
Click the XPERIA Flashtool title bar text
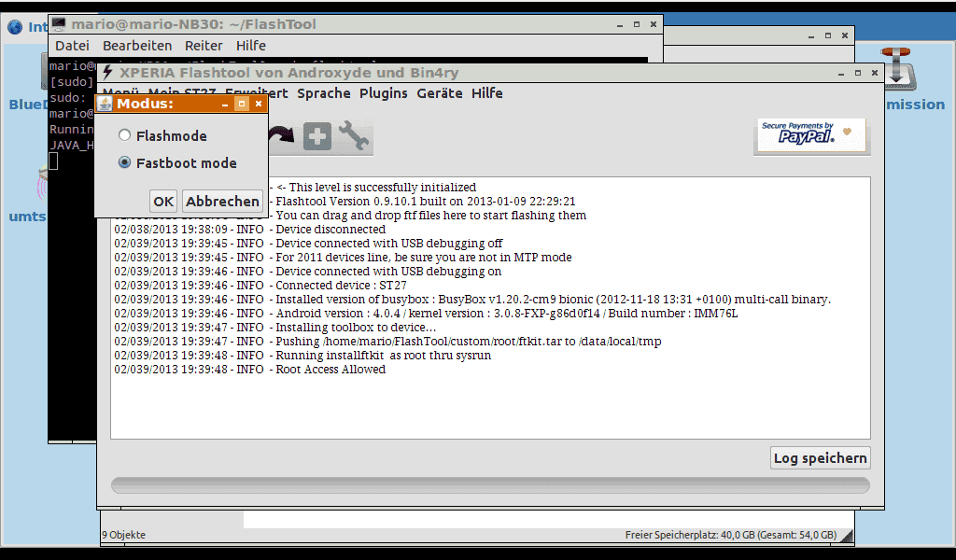click(x=289, y=73)
